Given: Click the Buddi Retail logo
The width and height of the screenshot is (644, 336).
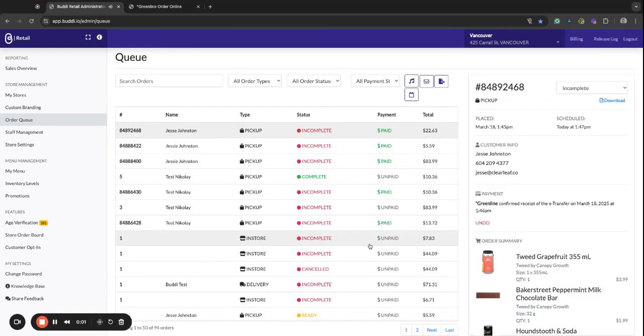Looking at the screenshot, I should click(18, 38).
